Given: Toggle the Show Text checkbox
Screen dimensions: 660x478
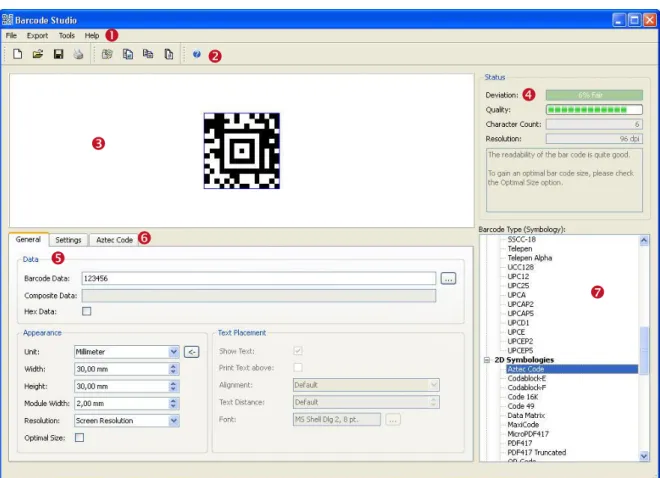Looking at the screenshot, I should (298, 351).
